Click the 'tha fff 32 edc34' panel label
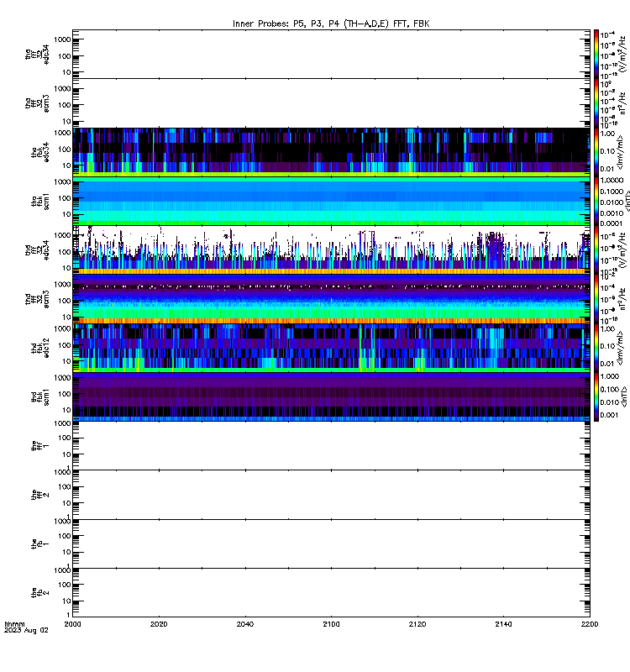This screenshot has height=672, width=630. click(36, 54)
